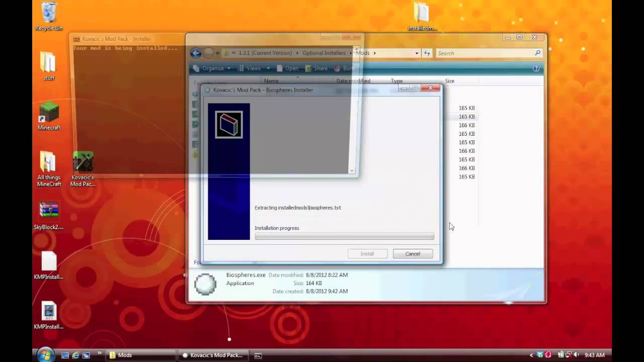Open the Windows Start orb
Image resolution: width=644 pixels, height=362 pixels.
45,355
